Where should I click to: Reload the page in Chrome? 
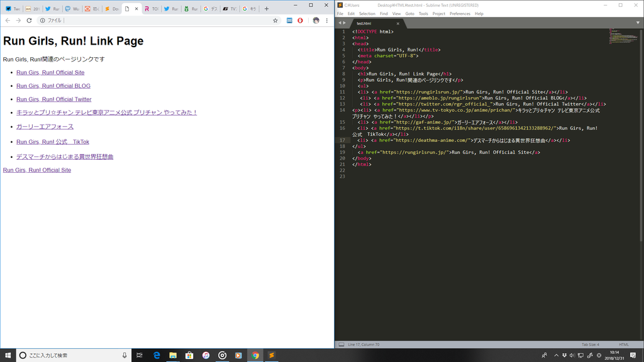click(x=29, y=21)
